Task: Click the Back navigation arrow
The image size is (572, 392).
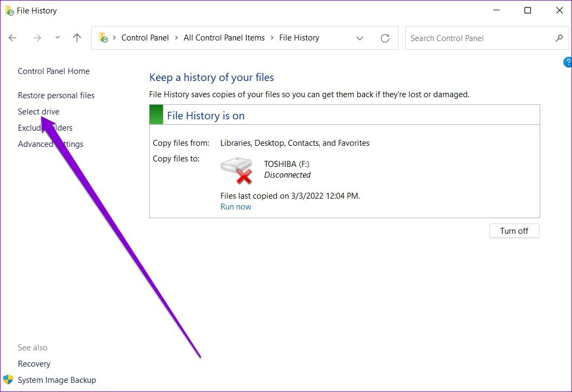Action: pos(12,38)
